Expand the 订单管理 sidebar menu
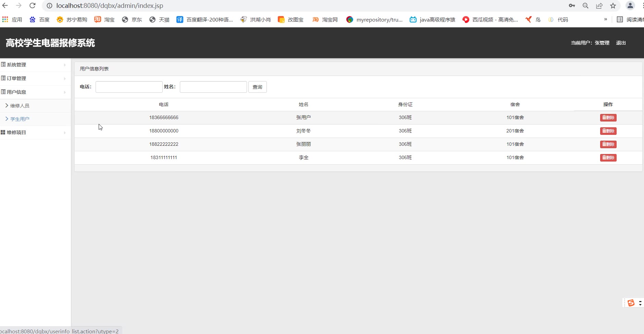644x334 pixels. pyautogui.click(x=35, y=78)
